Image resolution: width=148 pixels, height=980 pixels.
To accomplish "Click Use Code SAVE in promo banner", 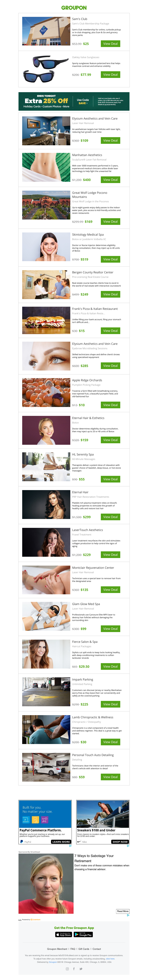I will tap(83, 102).
